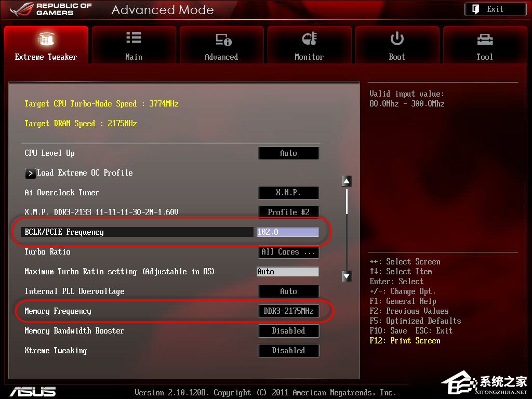Click the F5: Optimized Defaults hint
This screenshot has width=532, height=399.
[x=415, y=321]
